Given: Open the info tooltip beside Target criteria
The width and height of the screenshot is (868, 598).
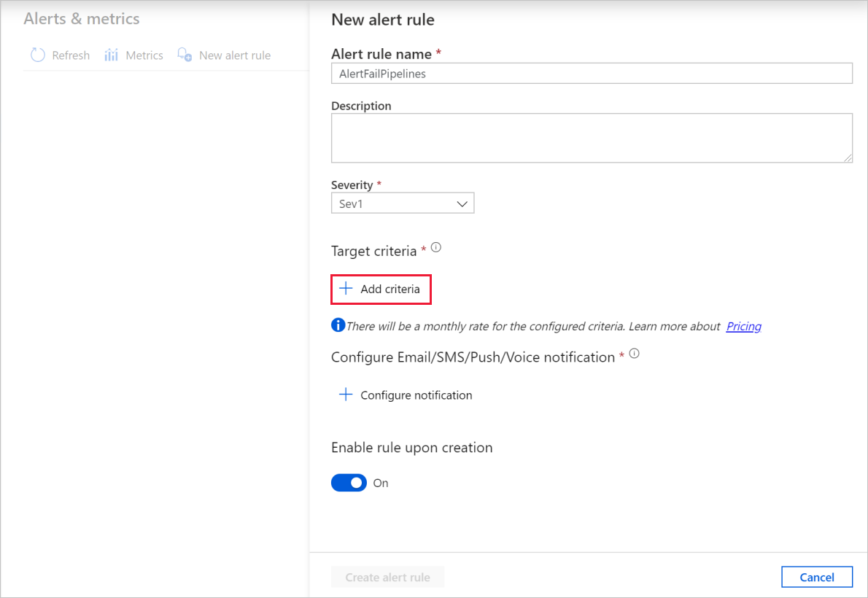Looking at the screenshot, I should (x=435, y=247).
